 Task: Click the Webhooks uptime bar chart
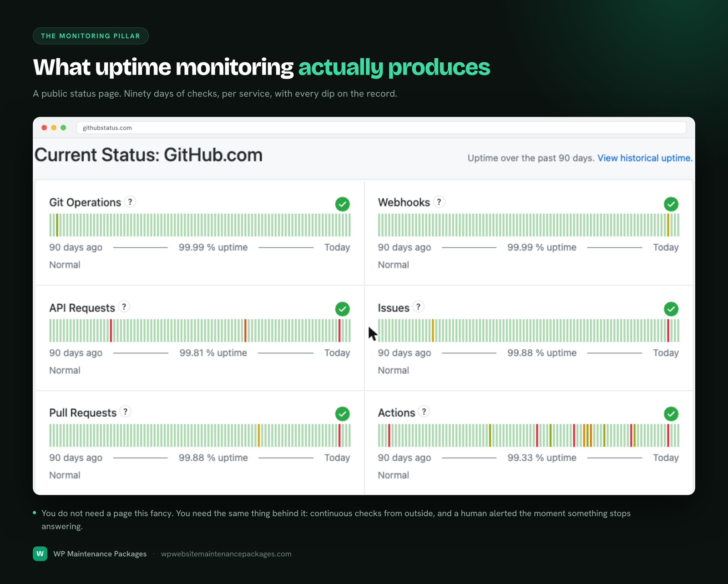529,225
